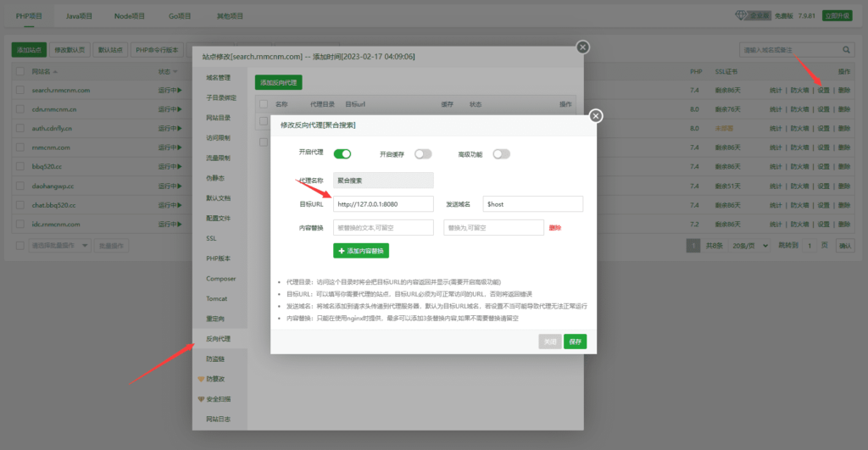
Task: Click the search magnifier icon
Action: 846,50
